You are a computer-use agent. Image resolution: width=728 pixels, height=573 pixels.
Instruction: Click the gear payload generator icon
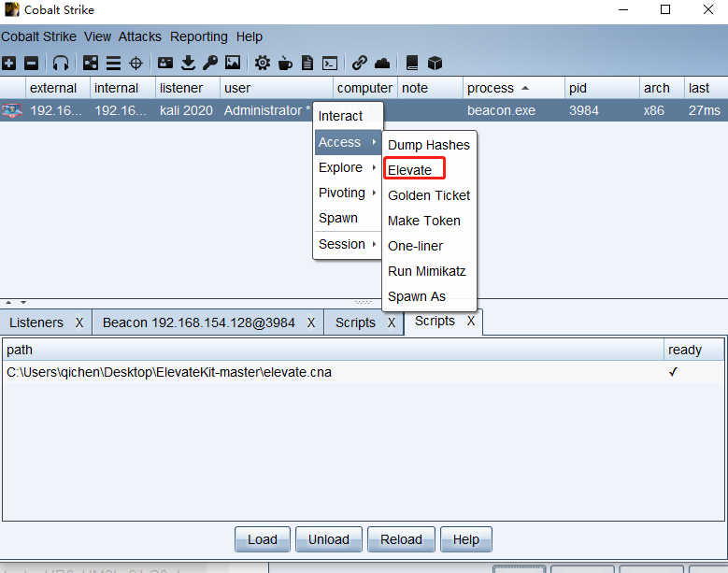click(x=263, y=63)
